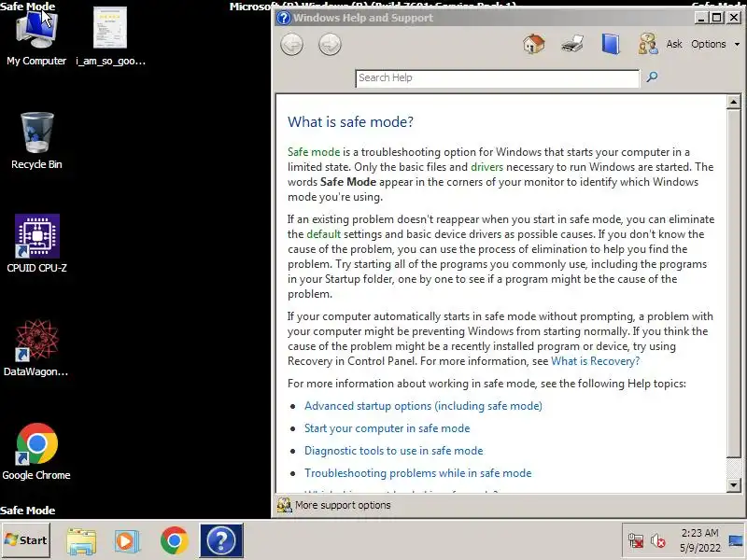Image resolution: width=747 pixels, height=560 pixels.
Task: Open Windows Media Player from taskbar
Action: tap(127, 540)
